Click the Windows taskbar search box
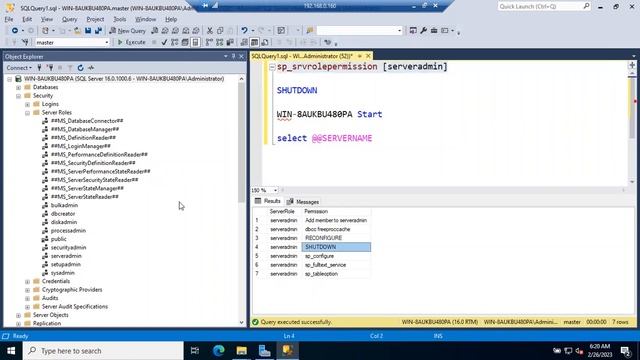This screenshot has width=640, height=360. [x=103, y=351]
